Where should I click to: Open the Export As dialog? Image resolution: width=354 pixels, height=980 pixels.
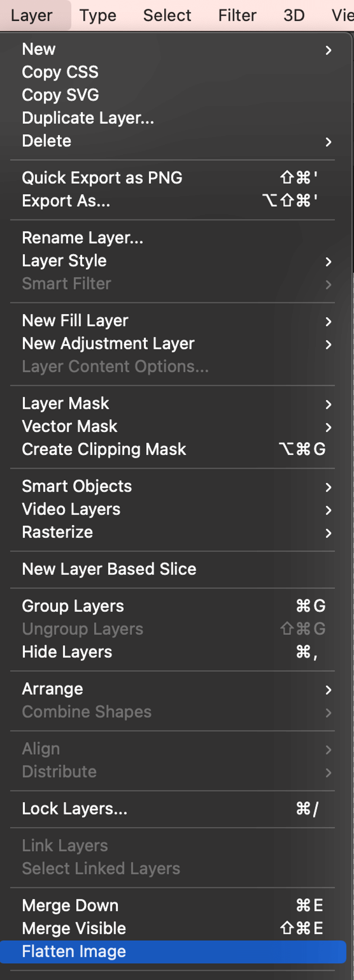coord(65,200)
